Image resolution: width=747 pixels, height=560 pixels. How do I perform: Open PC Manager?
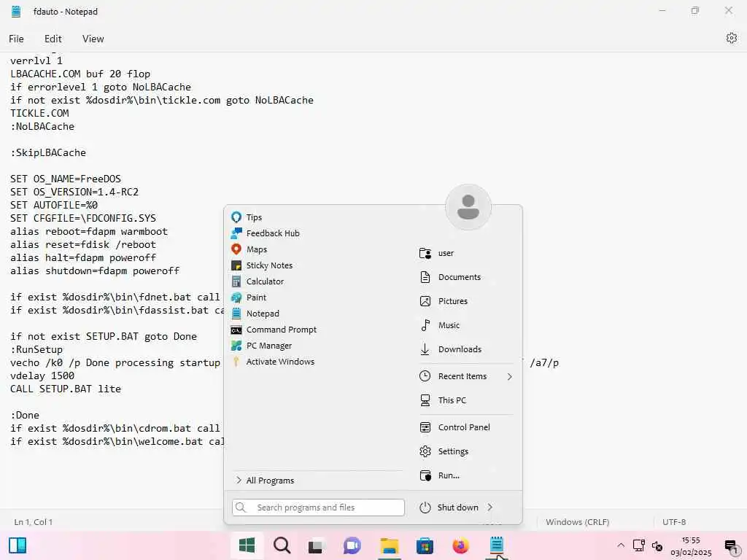pyautogui.click(x=262, y=346)
